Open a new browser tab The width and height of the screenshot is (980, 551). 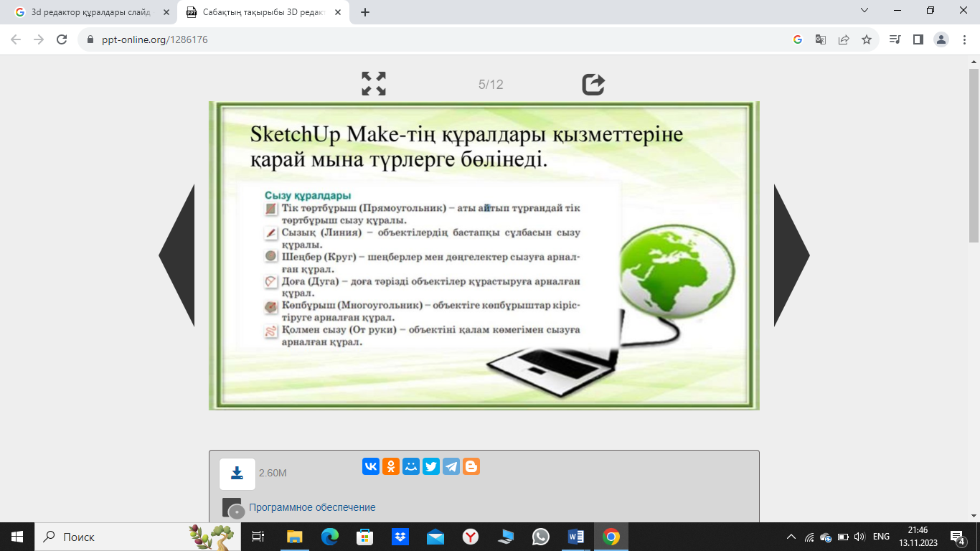pyautogui.click(x=364, y=12)
